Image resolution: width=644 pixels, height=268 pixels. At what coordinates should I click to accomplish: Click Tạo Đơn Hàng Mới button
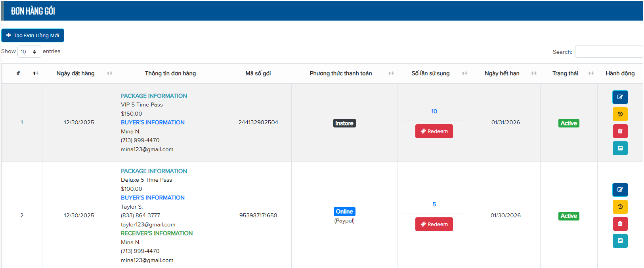32,35
